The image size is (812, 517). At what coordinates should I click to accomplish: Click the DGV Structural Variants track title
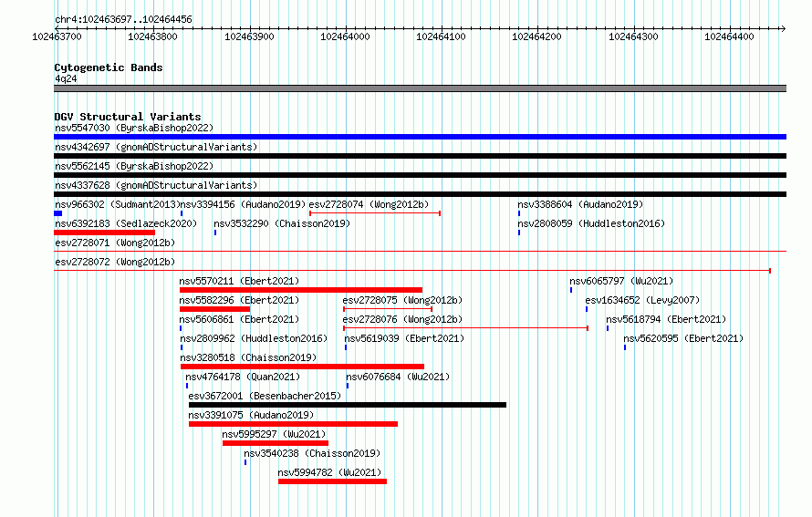(128, 117)
